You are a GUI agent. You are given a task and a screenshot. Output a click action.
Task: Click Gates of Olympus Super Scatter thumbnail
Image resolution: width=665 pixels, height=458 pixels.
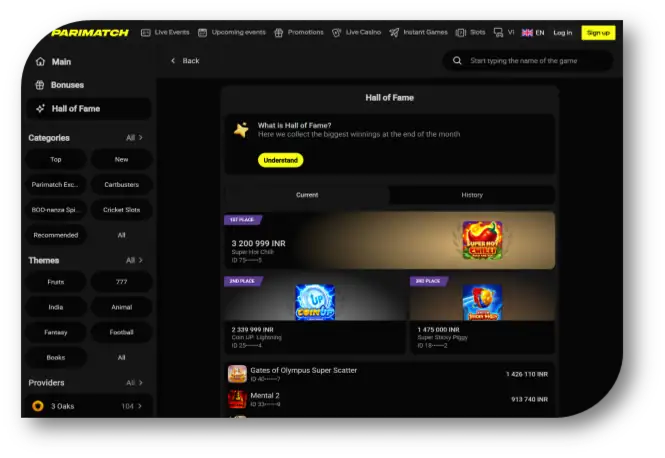(237, 374)
